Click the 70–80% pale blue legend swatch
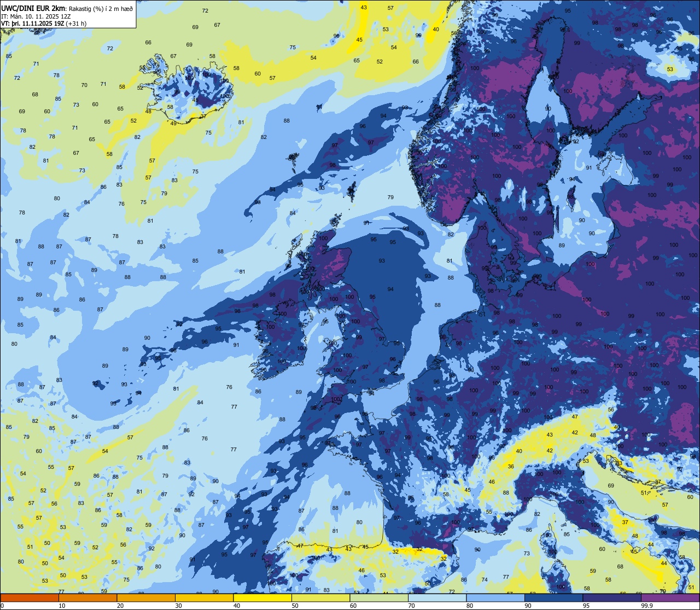 [437, 597]
